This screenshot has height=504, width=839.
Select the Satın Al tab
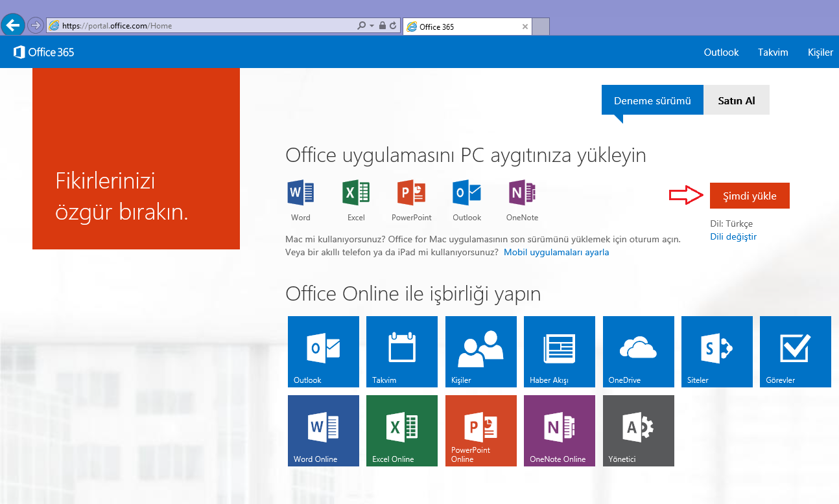point(737,100)
